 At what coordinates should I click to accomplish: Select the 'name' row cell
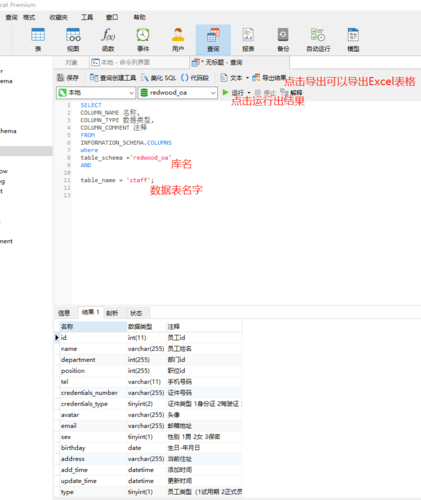click(x=93, y=349)
